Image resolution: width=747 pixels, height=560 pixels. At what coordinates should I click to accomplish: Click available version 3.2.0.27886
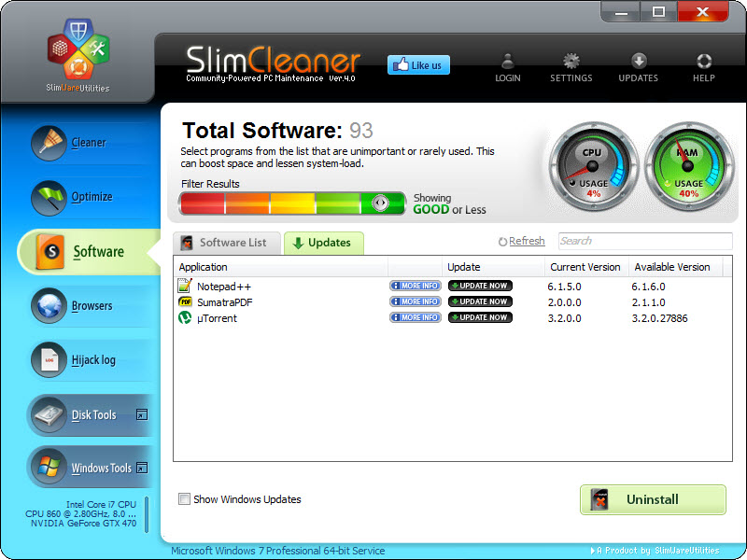point(660,318)
